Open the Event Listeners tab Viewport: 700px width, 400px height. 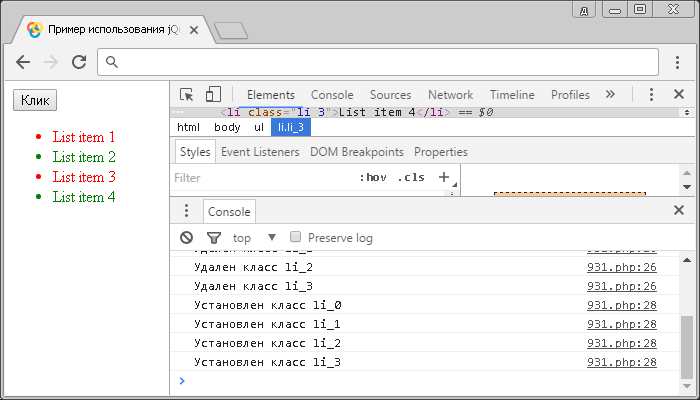pos(260,152)
